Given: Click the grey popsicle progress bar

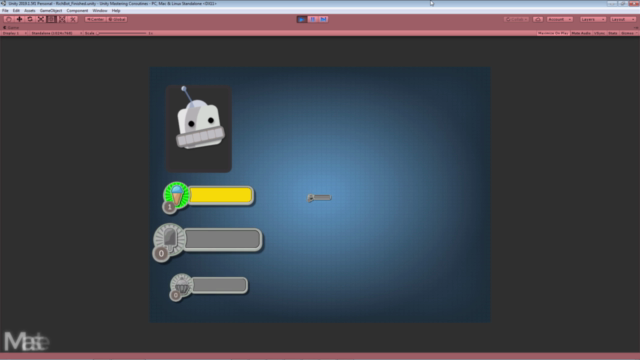Looking at the screenshot, I should (223, 239).
